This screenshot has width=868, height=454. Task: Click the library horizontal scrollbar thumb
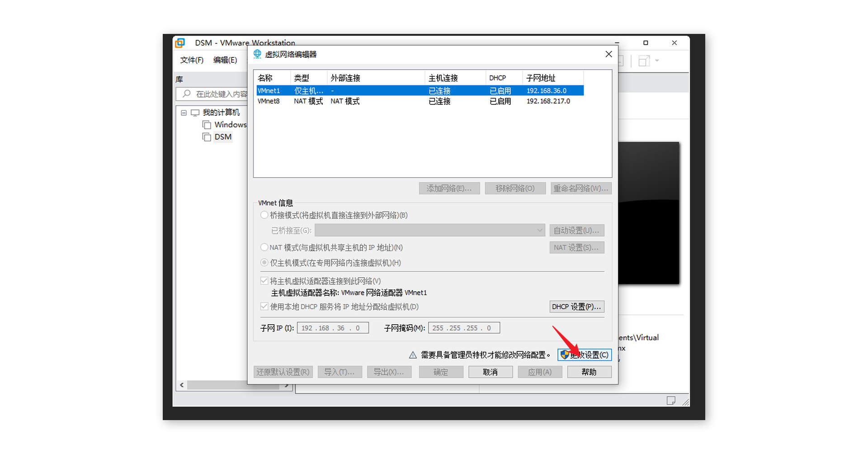233,385
